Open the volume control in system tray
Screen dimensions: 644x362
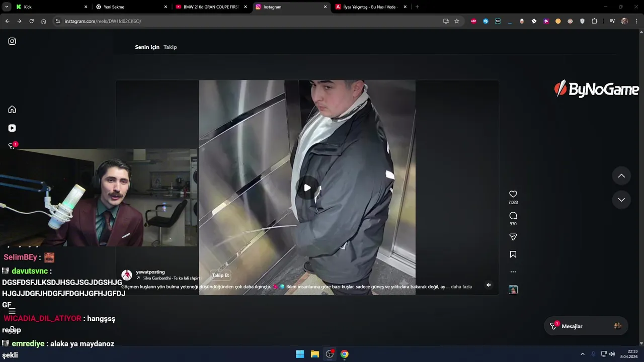(x=612, y=354)
